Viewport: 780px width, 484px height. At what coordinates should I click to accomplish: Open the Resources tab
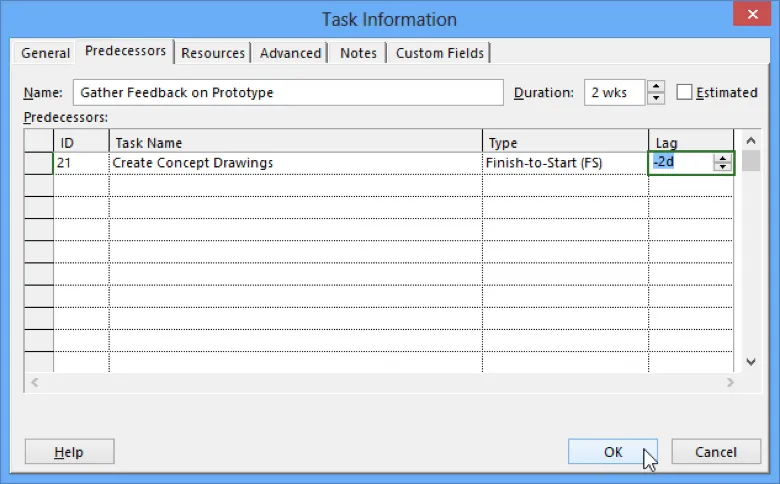(212, 53)
